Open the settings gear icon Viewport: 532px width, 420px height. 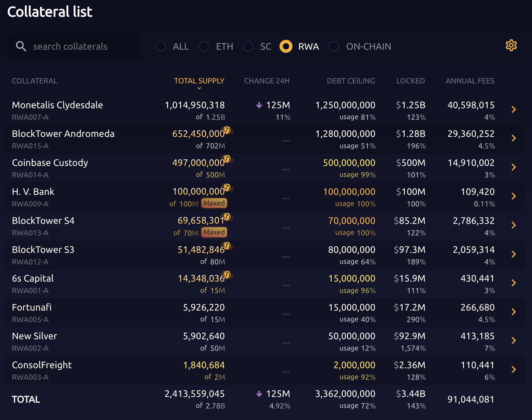pos(511,46)
